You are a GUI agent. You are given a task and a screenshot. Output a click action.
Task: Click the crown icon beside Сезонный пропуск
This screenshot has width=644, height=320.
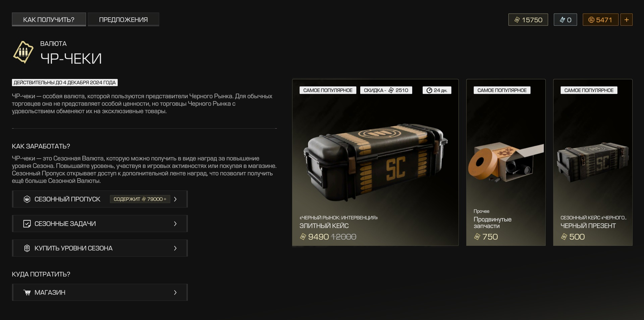coord(27,199)
